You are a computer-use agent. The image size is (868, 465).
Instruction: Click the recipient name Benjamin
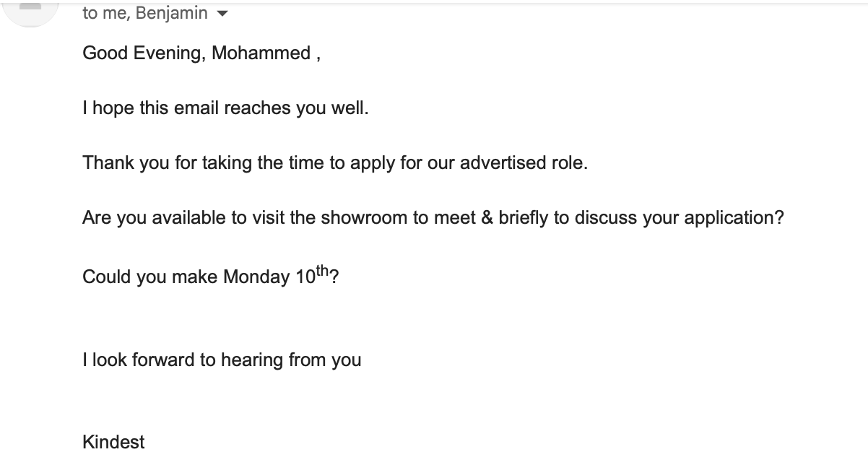pos(176,13)
